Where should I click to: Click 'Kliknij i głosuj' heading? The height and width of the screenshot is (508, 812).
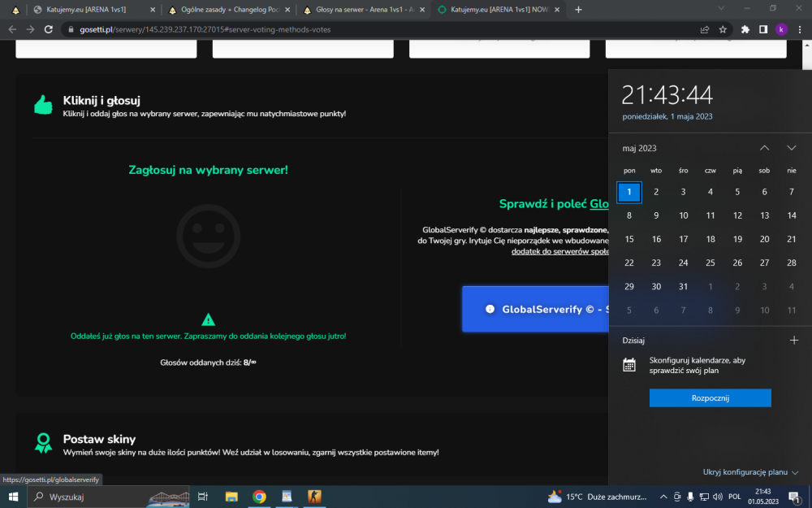click(101, 101)
